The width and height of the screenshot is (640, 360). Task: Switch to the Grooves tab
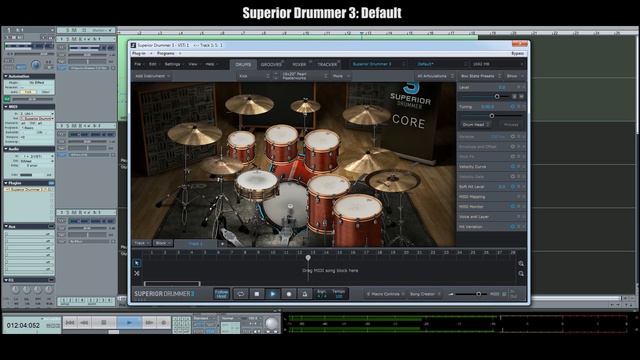(271, 64)
